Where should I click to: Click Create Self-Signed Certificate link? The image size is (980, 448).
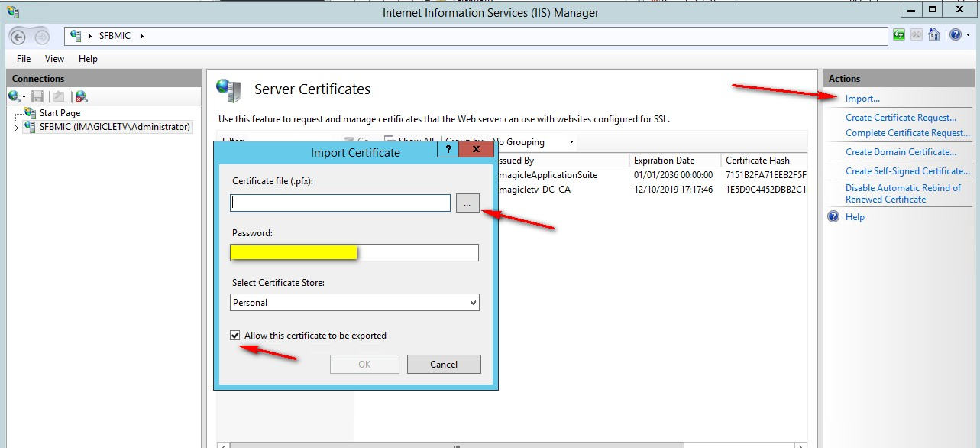tap(907, 171)
